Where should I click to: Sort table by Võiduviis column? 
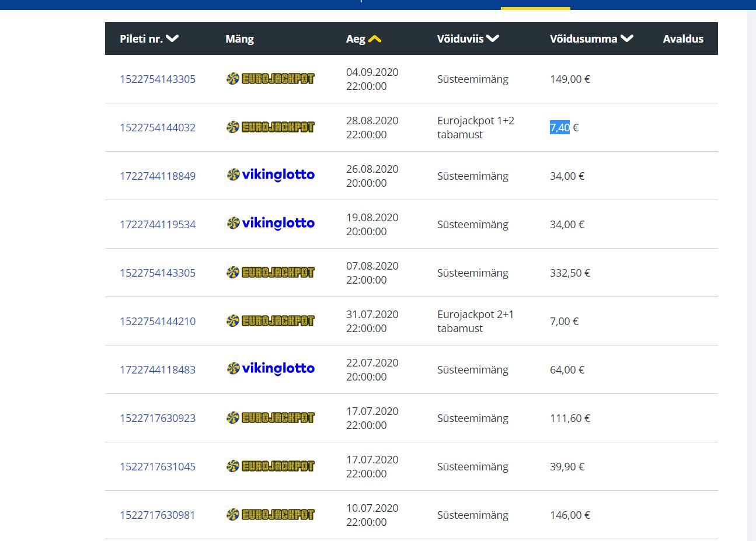[x=468, y=39]
